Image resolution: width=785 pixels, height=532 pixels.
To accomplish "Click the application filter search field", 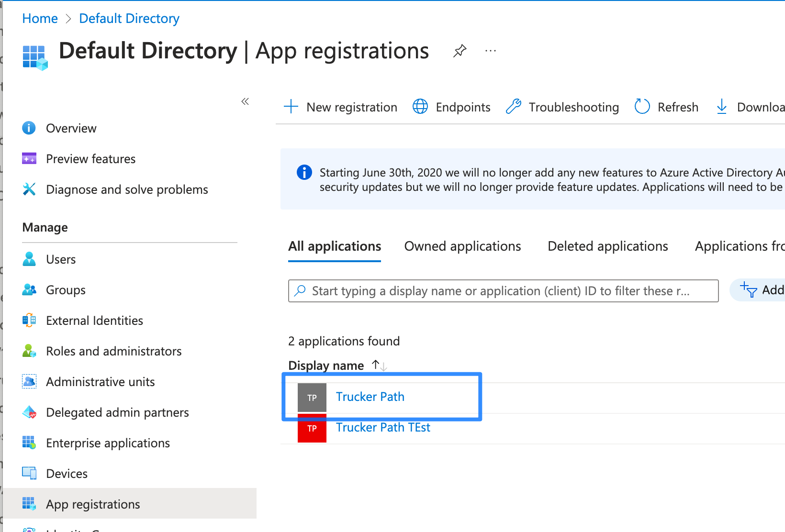I will [x=503, y=291].
